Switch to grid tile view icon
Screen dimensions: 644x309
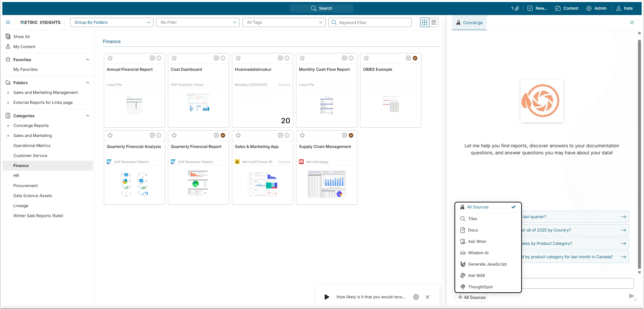[425, 22]
